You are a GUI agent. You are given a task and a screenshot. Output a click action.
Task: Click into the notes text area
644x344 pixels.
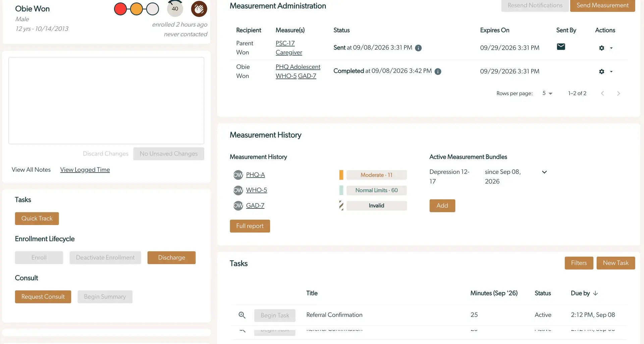coord(106,101)
